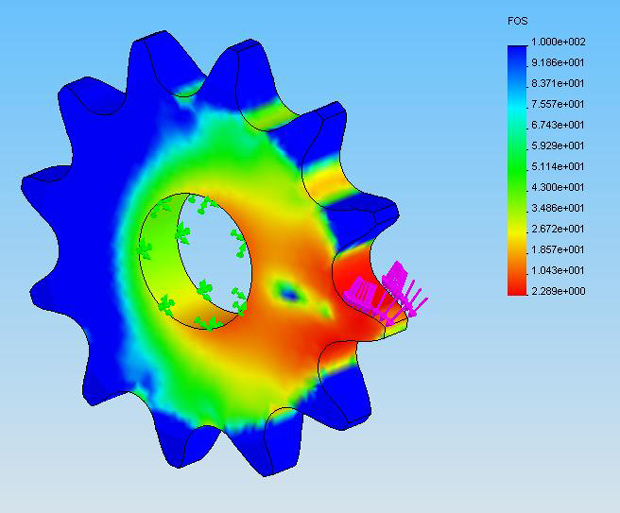Image resolution: width=620 pixels, height=513 pixels.
Task: Click the FOS legend title
Action: [517, 21]
